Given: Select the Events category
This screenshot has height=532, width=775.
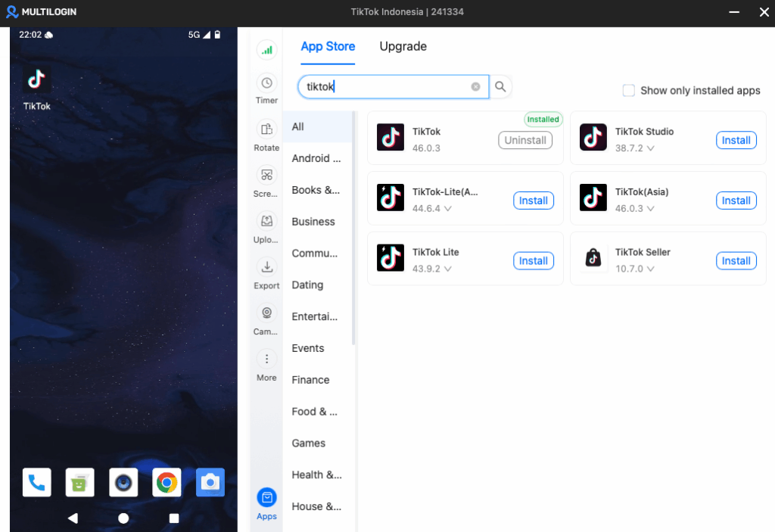Looking at the screenshot, I should point(317,348).
